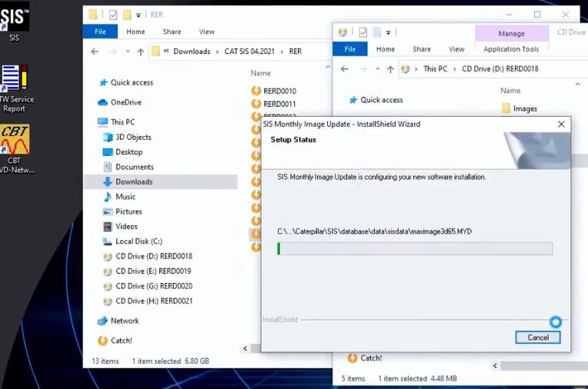The width and height of the screenshot is (588, 389).
Task: Expand the address bar path overflow chevron
Action: (x=166, y=51)
